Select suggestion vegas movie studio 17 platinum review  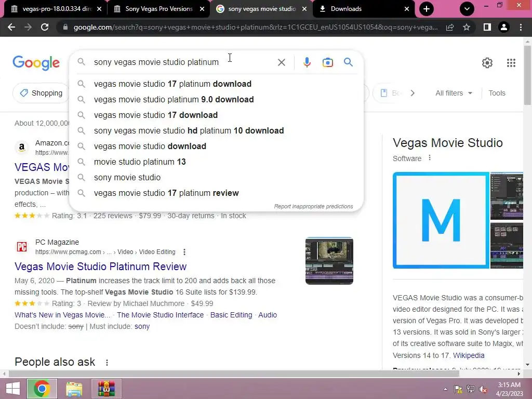[x=216, y=193]
